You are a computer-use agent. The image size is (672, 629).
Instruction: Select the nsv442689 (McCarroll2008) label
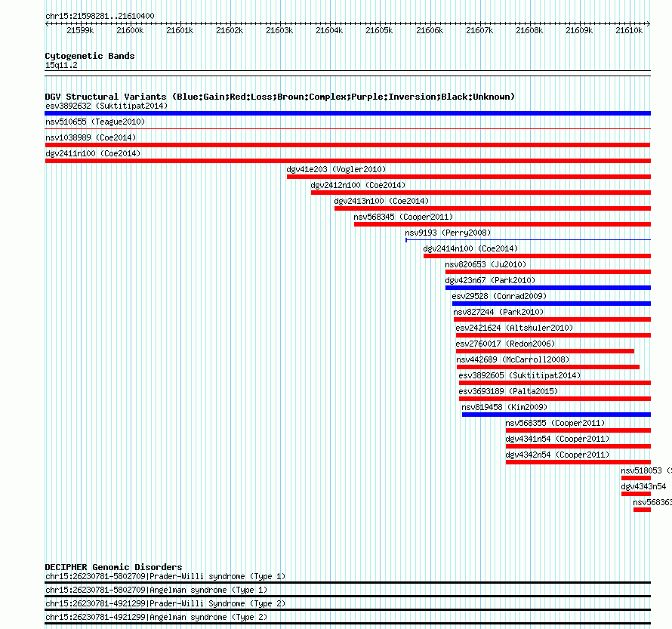pyautogui.click(x=513, y=359)
